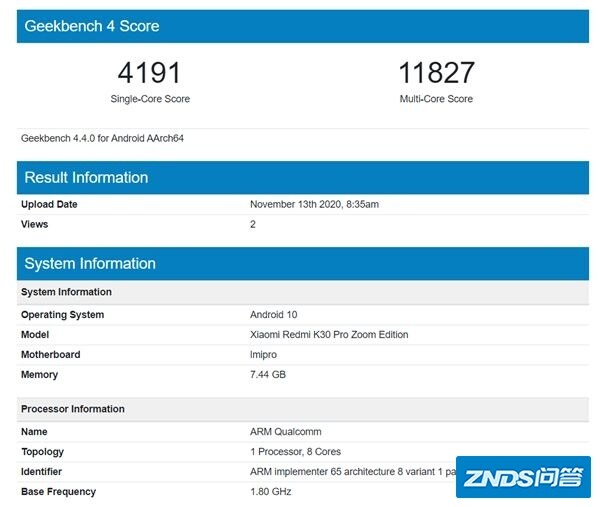Viewport: 600px width, 507px height.
Task: Select the 1.80 GHz value
Action: [271, 491]
